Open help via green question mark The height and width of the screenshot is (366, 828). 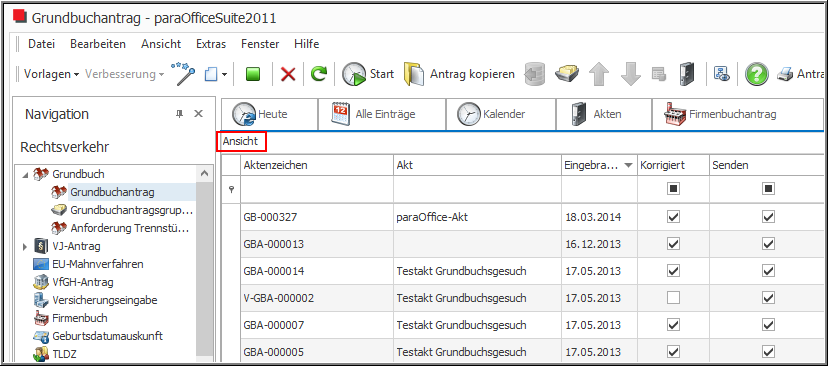pyautogui.click(x=756, y=74)
